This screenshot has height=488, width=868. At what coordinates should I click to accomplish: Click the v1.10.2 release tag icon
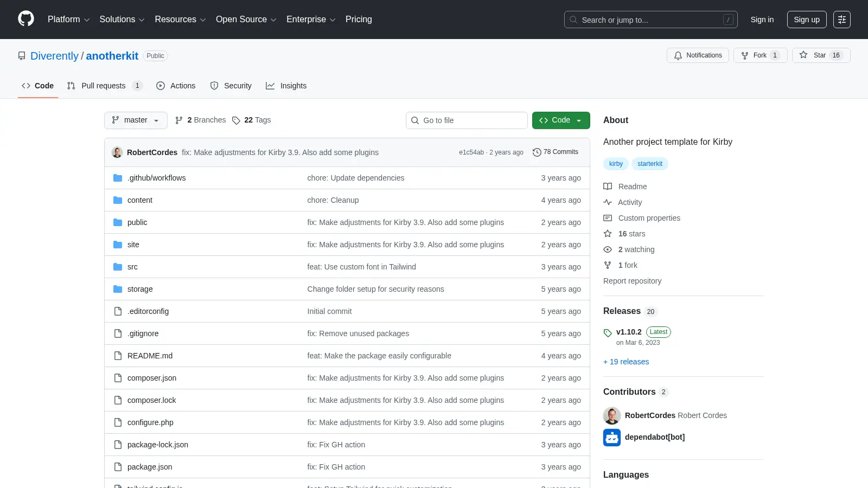(608, 333)
